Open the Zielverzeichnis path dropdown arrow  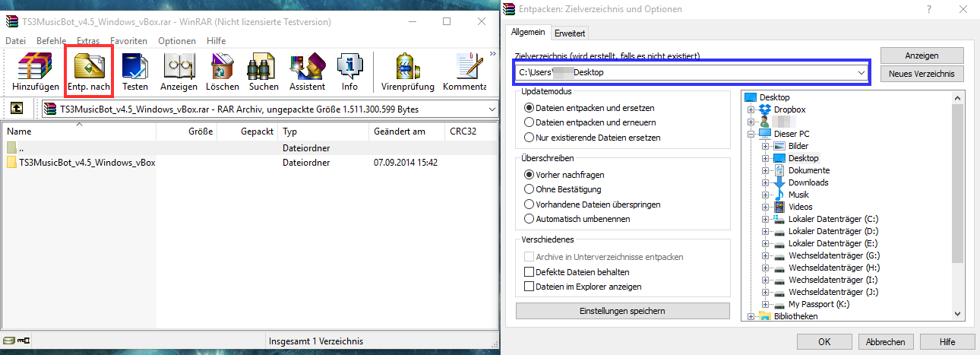pos(861,72)
